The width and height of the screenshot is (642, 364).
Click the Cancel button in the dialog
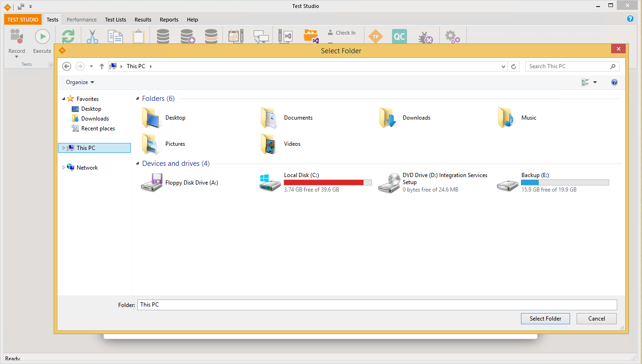(597, 319)
